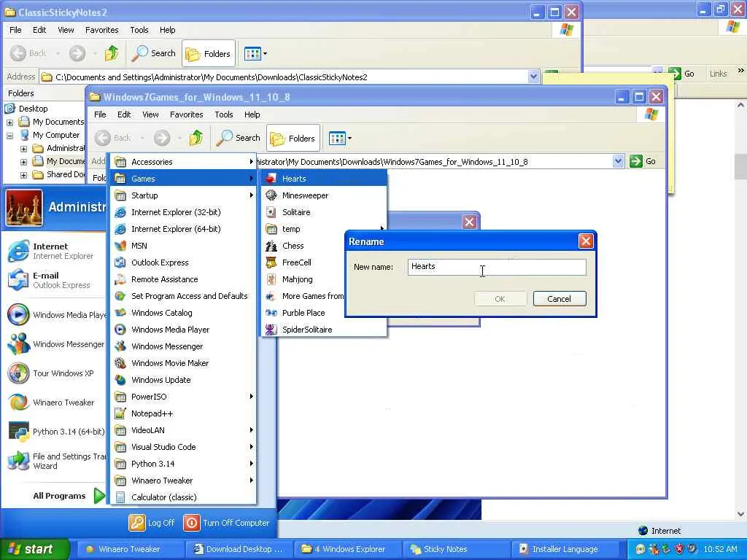Open Calculator (classic) from programs list
Screen dimensions: 747x560
click(x=184, y=497)
